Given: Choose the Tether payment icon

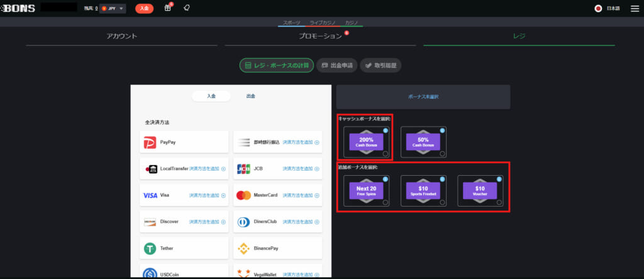Looking at the screenshot, I should (150, 249).
